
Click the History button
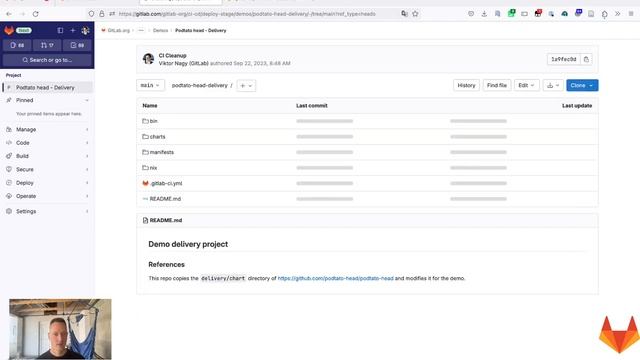point(466,85)
